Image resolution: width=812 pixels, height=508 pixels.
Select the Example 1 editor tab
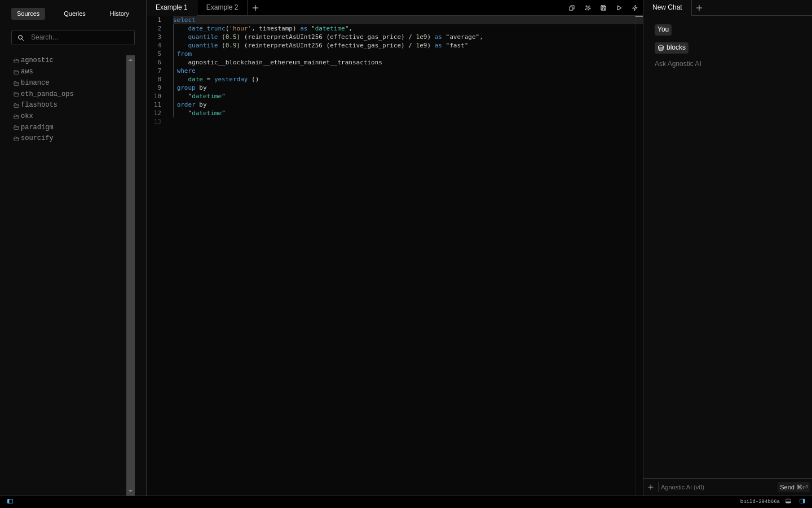coord(171,7)
